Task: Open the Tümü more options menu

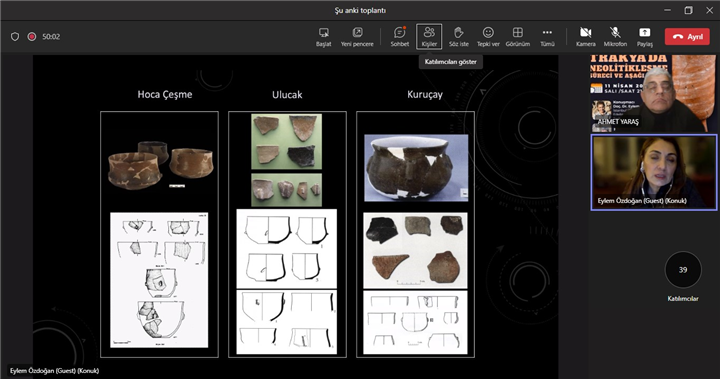Action: click(x=547, y=37)
